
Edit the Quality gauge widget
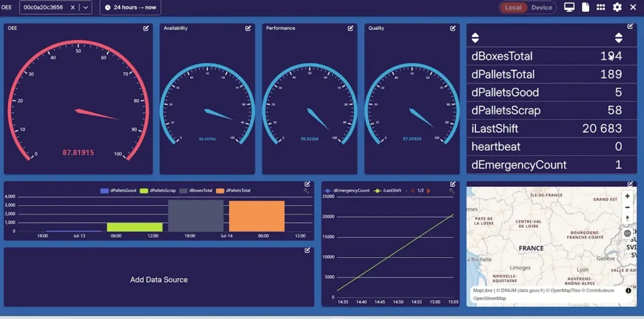pos(453,28)
